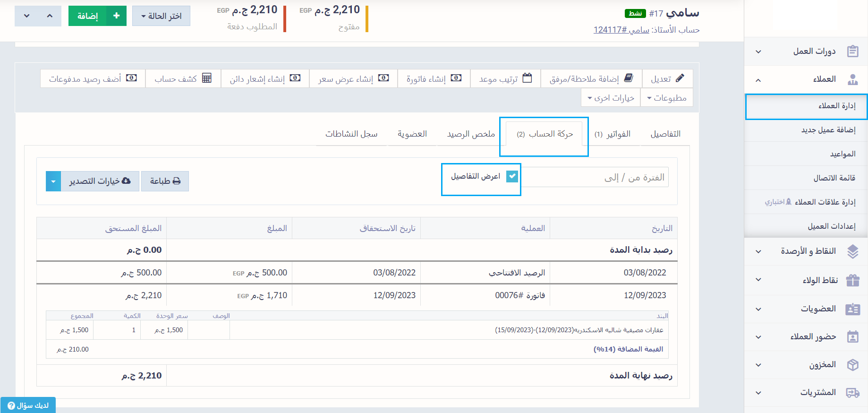Click the أضف رصيد مدفوعات button
This screenshot has height=413, width=868.
point(93,78)
